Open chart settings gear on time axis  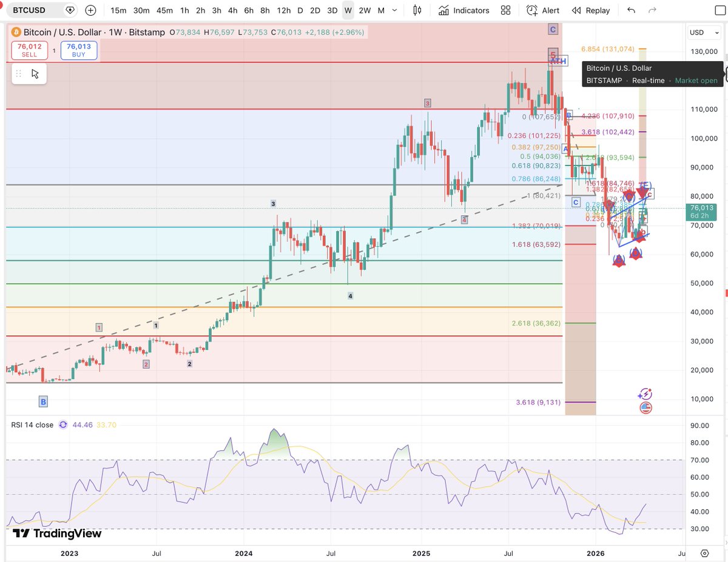(x=704, y=553)
